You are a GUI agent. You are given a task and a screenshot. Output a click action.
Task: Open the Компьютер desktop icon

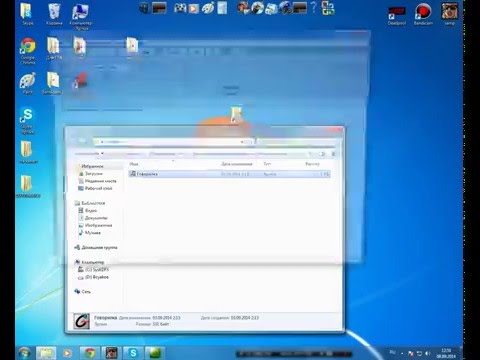[81, 16]
